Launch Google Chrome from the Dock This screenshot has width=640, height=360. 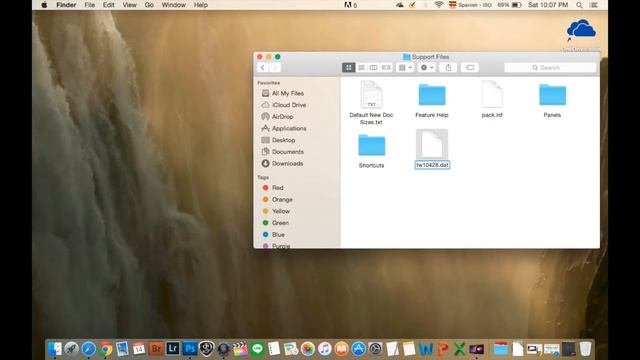105,349
